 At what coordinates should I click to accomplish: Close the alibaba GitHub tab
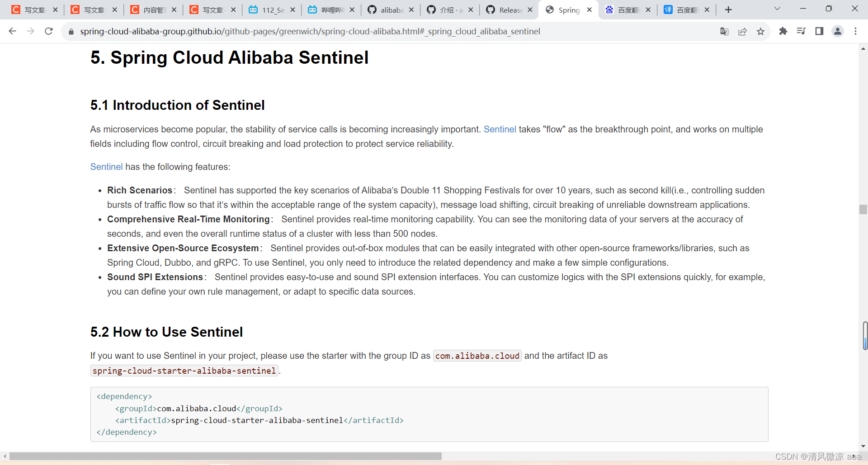pyautogui.click(x=411, y=10)
